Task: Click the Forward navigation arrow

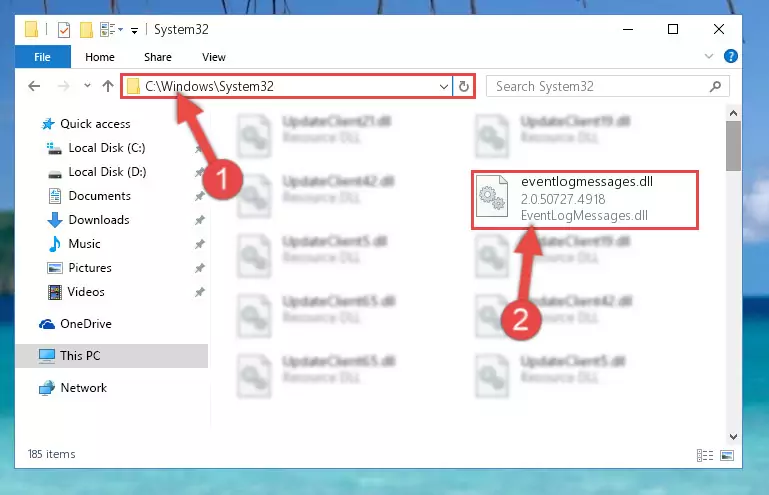Action: [63, 86]
